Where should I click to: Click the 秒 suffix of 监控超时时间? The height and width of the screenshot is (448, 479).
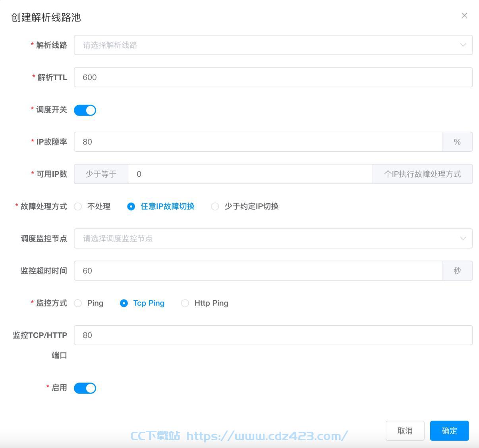click(x=457, y=270)
